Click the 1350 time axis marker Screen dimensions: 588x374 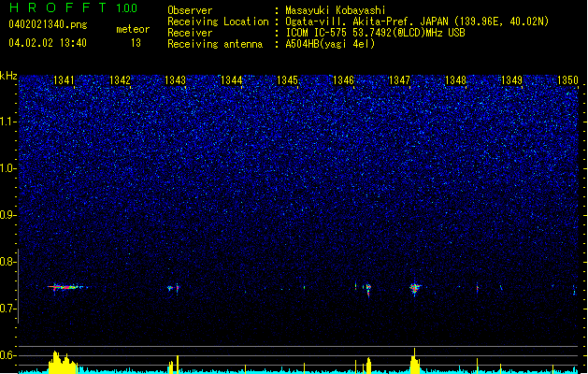click(x=567, y=80)
